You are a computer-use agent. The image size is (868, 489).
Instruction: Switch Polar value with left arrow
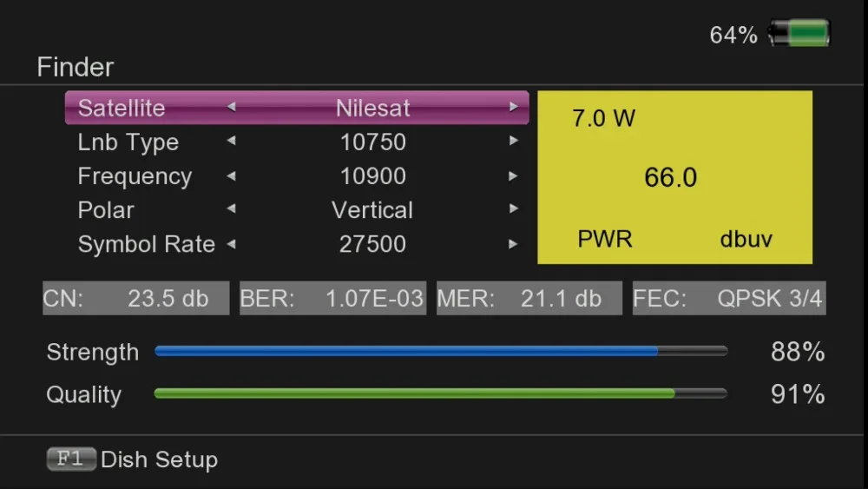[x=232, y=208]
